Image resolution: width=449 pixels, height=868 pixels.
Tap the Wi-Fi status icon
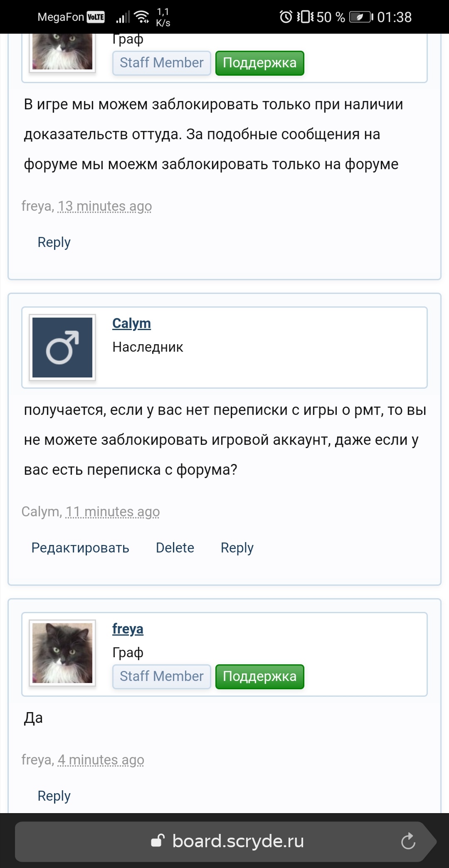141,17
